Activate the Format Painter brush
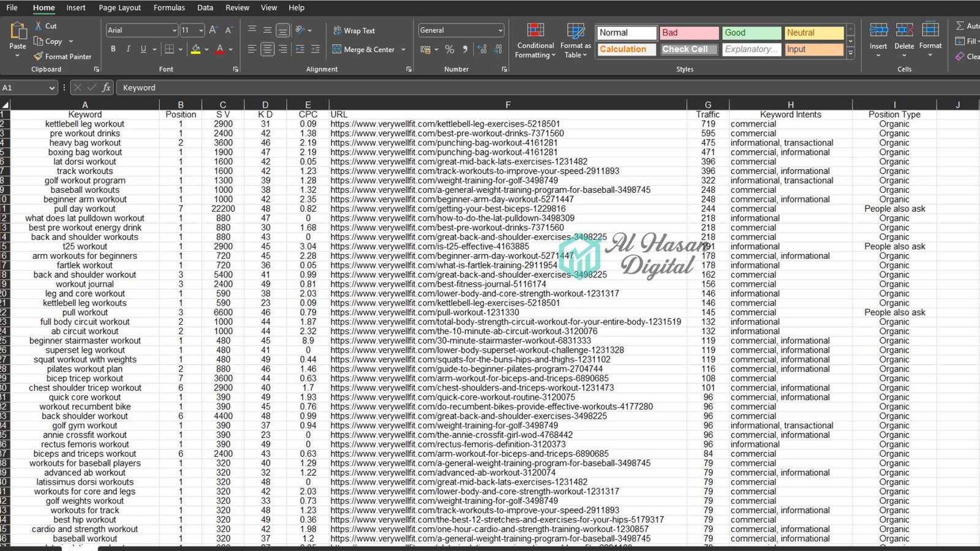 (38, 56)
